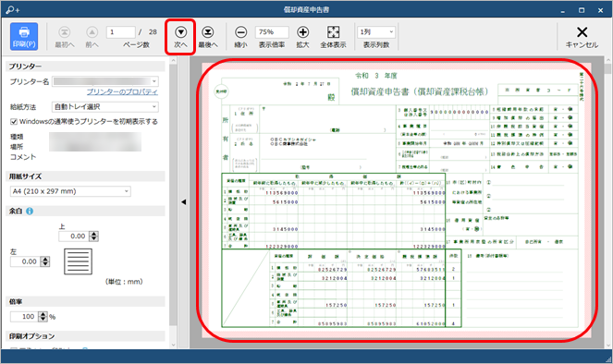Click the 印刷(P) print button
This screenshot has height=364, width=613.
[24, 36]
